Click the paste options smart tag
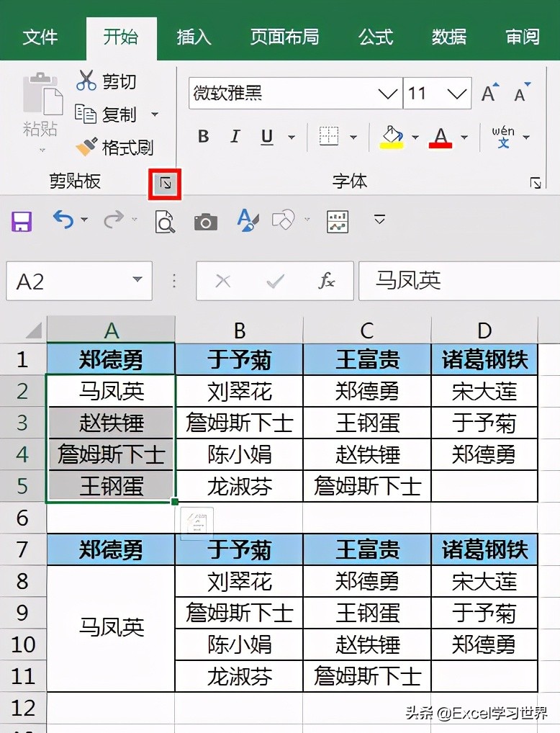560x733 pixels. click(x=197, y=523)
